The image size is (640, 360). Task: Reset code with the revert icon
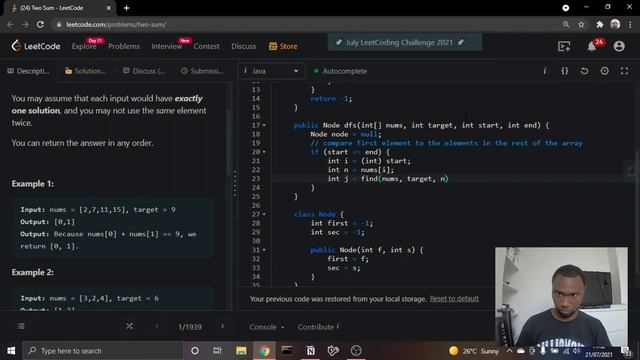click(584, 71)
